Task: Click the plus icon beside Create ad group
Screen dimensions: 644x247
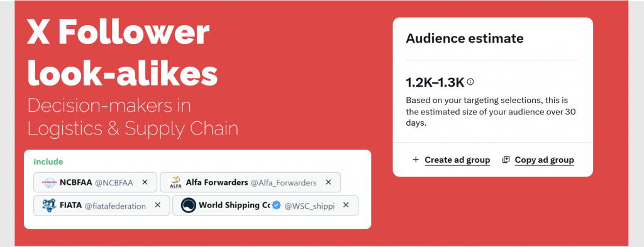Action: 416,160
